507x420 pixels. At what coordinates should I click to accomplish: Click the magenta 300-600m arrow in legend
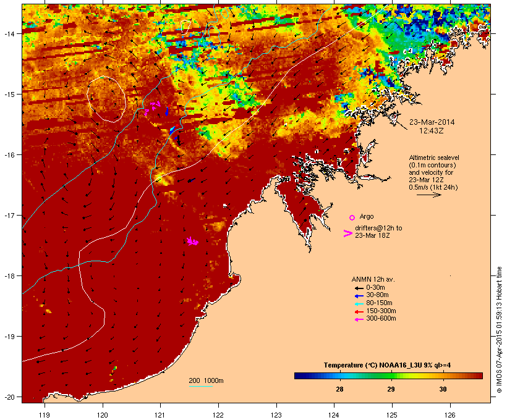359,319
